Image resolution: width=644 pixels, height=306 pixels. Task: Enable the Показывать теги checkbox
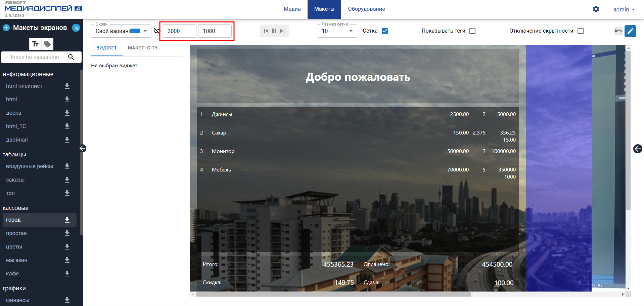(472, 31)
